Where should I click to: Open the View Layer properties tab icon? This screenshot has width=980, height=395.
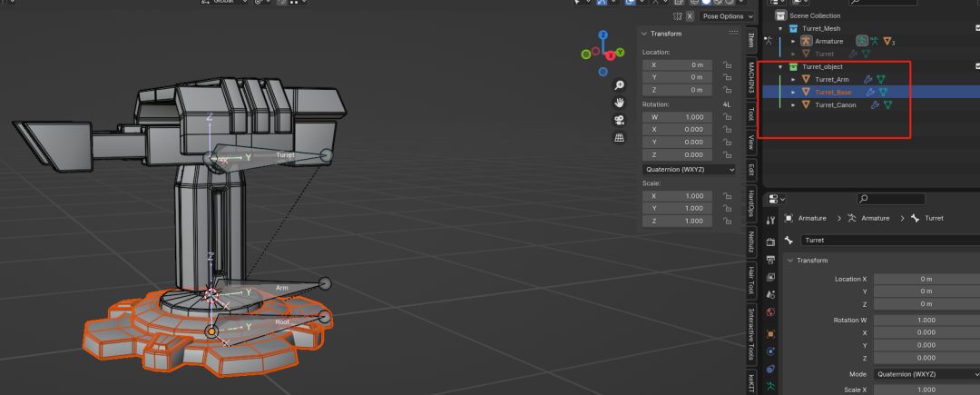pyautogui.click(x=770, y=277)
